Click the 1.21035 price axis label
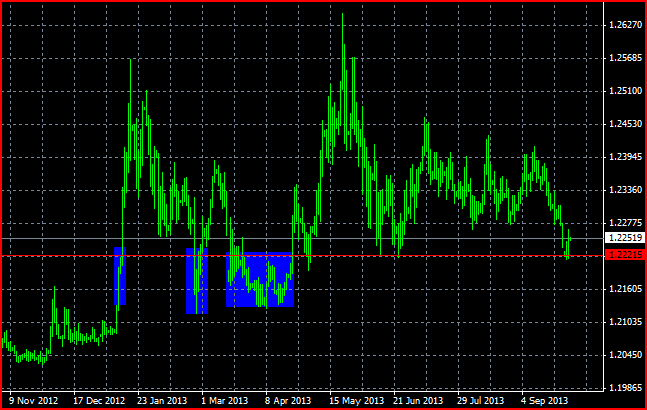Viewport: 647px width, 410px height. pos(626,322)
